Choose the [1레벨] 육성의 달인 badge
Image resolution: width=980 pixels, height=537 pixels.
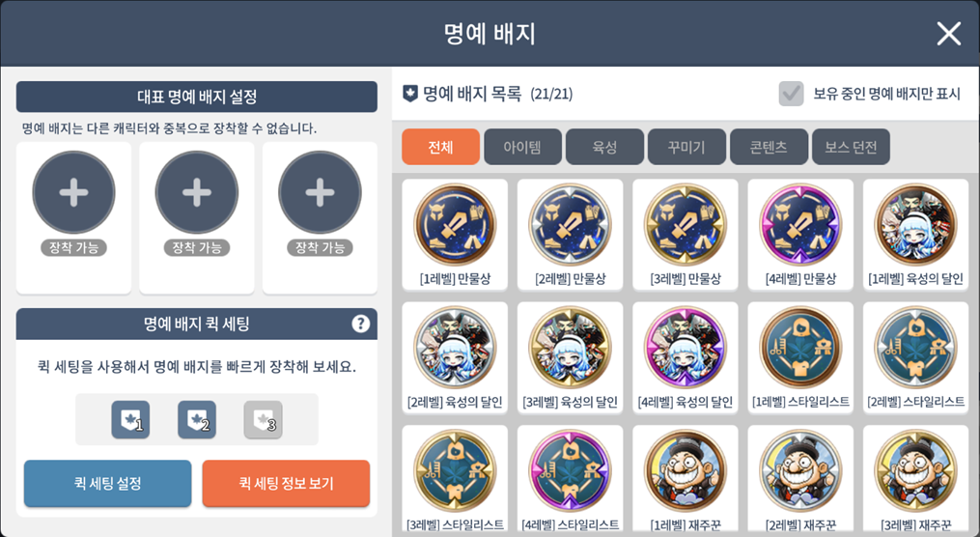tap(915, 235)
